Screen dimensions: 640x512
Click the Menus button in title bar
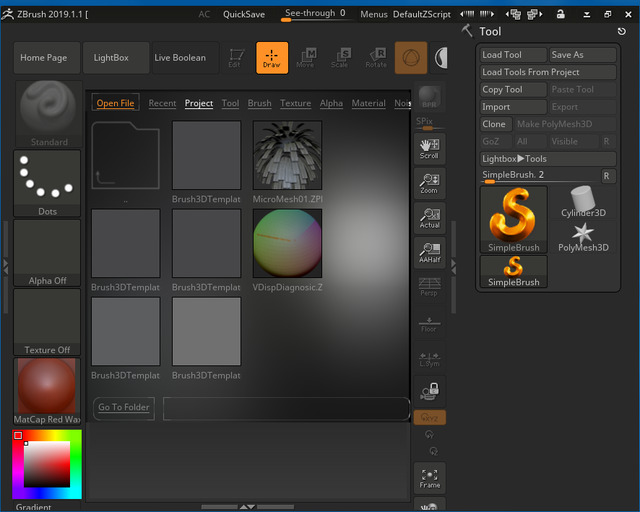[x=373, y=14]
